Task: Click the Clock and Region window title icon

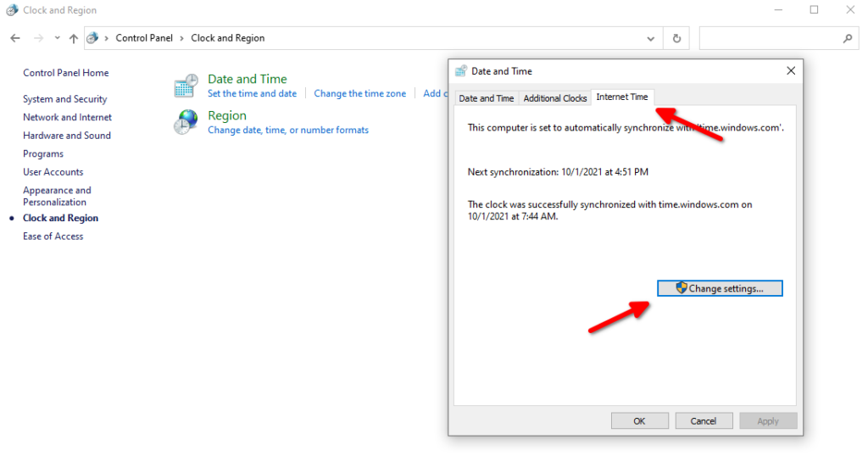Action: [12, 10]
